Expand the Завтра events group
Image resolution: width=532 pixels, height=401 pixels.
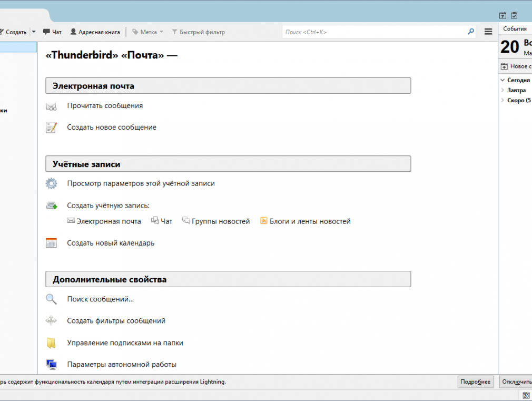click(x=503, y=90)
